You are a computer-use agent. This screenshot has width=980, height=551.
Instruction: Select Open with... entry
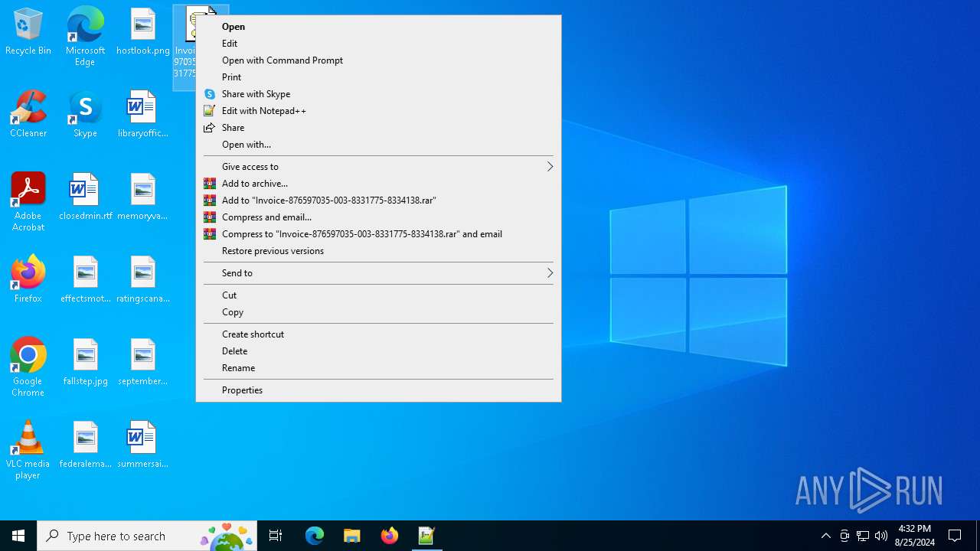click(x=378, y=145)
